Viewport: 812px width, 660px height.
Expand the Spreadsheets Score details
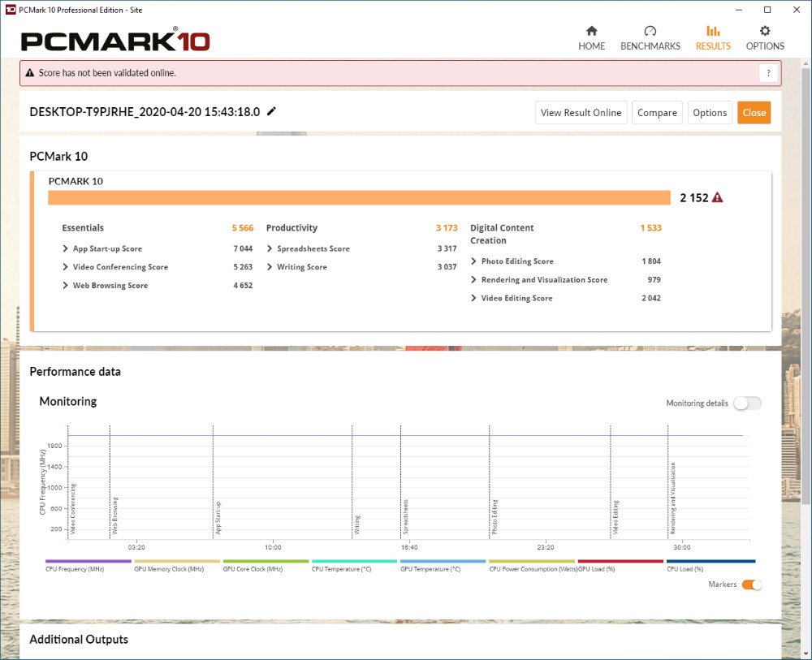[x=270, y=248]
